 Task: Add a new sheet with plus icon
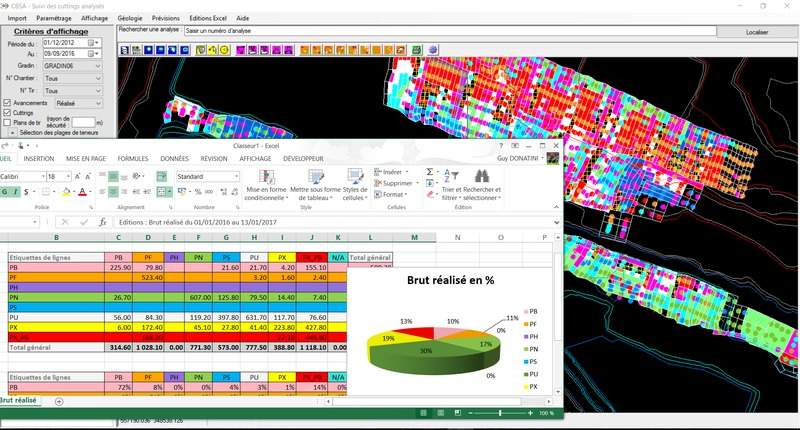(x=59, y=402)
